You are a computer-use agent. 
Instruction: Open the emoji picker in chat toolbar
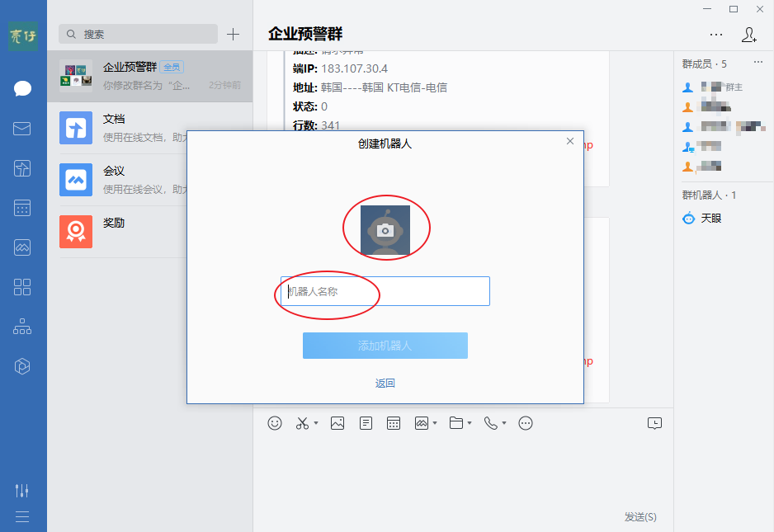coord(274,422)
